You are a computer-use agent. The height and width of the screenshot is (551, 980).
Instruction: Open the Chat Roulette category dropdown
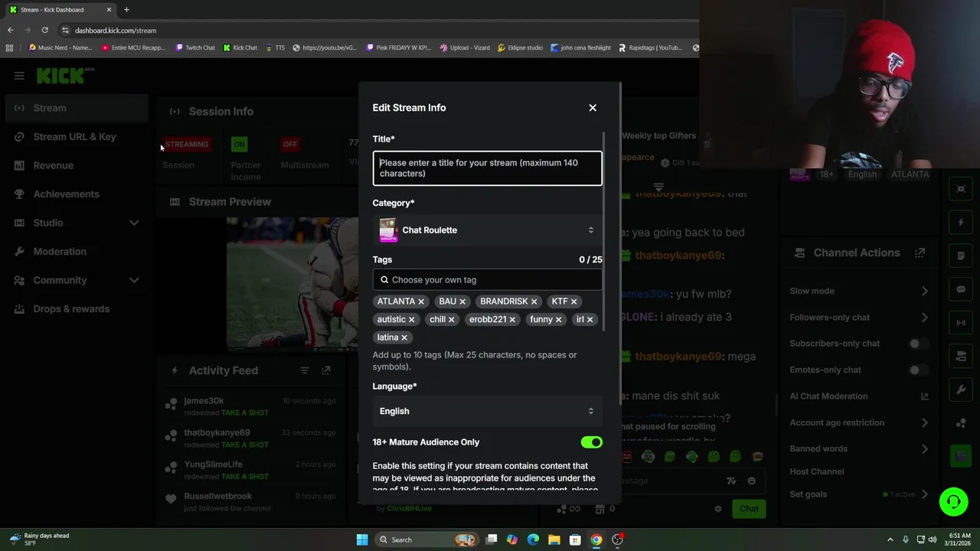487,230
